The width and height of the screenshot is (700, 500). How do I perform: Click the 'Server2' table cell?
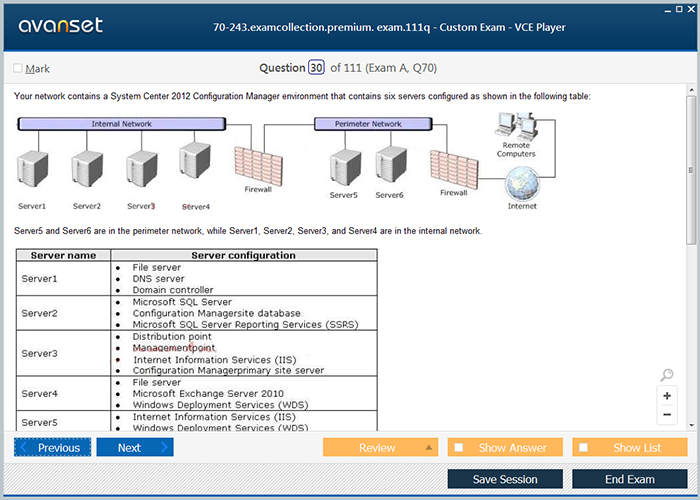point(63,313)
